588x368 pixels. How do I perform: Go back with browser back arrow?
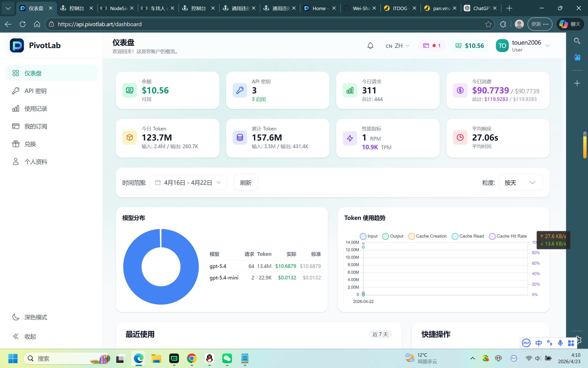pos(8,24)
